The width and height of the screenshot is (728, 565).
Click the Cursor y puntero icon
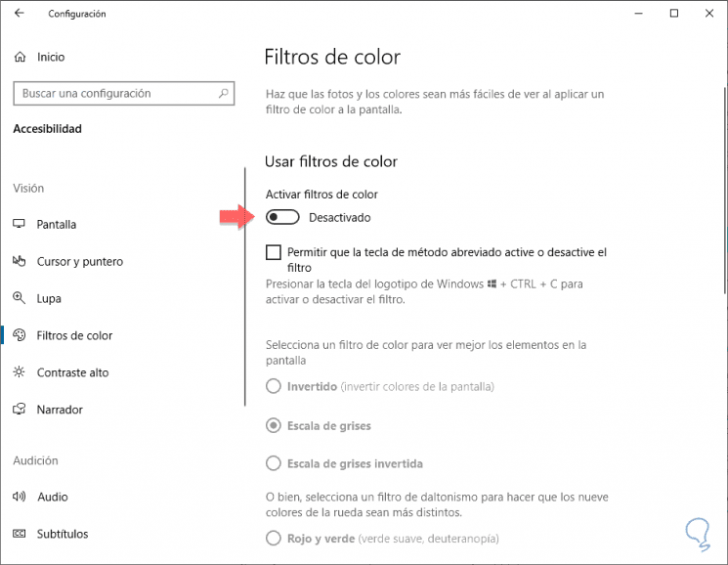[x=20, y=262]
